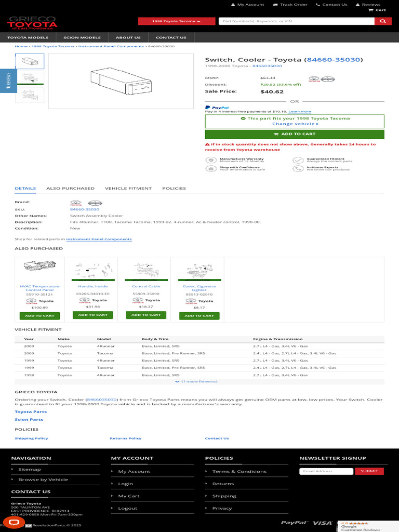Screen dimensions: 399x532
Task: Open Track Order in the header
Action: (290, 4)
